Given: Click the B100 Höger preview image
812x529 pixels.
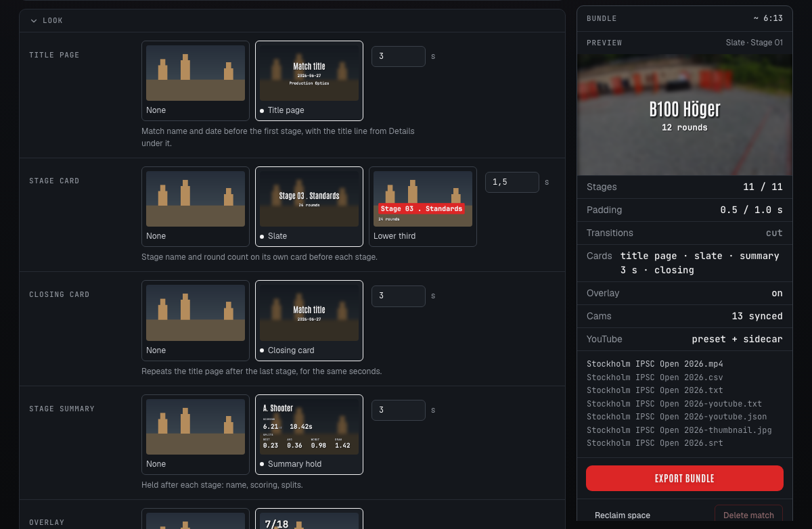Looking at the screenshot, I should coord(685,115).
